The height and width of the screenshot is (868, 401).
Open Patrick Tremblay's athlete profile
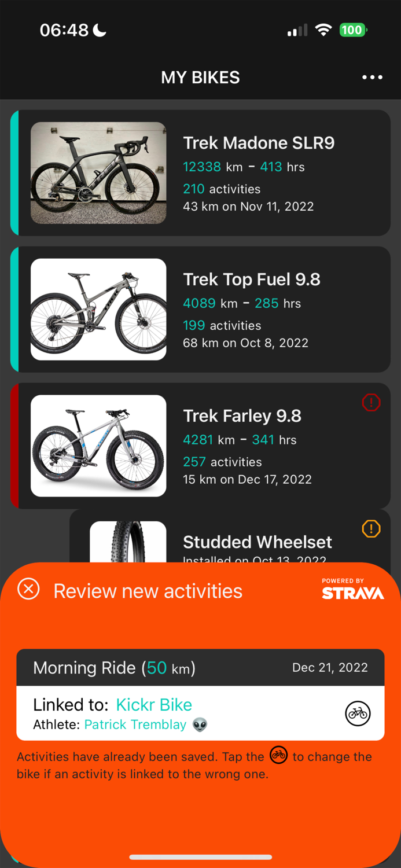[x=135, y=724]
